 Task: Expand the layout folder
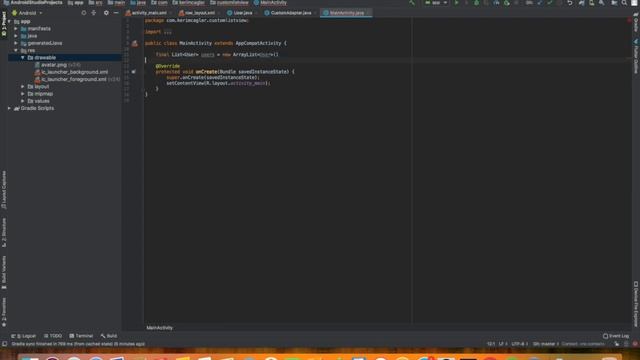[23, 87]
